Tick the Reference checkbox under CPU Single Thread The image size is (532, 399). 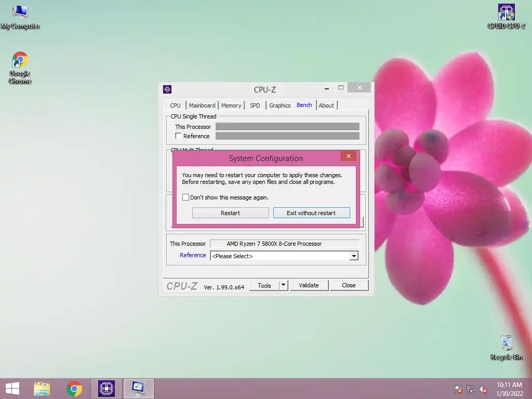178,136
